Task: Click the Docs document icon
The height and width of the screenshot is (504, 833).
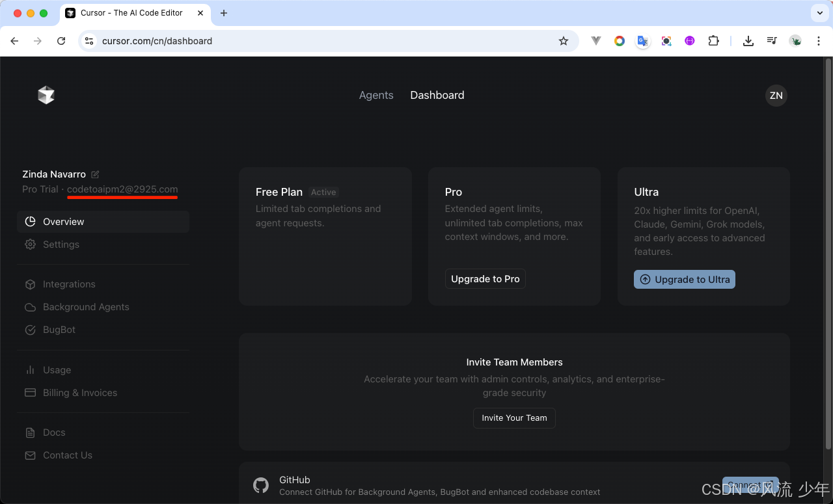Action: [x=30, y=432]
